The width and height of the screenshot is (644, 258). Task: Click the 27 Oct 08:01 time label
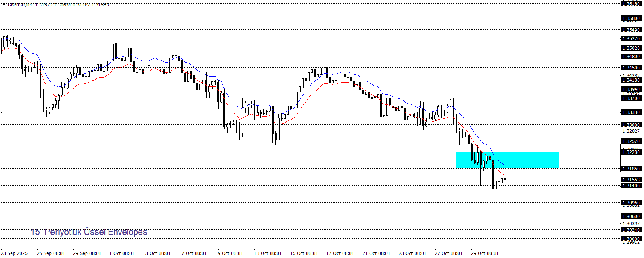point(448,253)
